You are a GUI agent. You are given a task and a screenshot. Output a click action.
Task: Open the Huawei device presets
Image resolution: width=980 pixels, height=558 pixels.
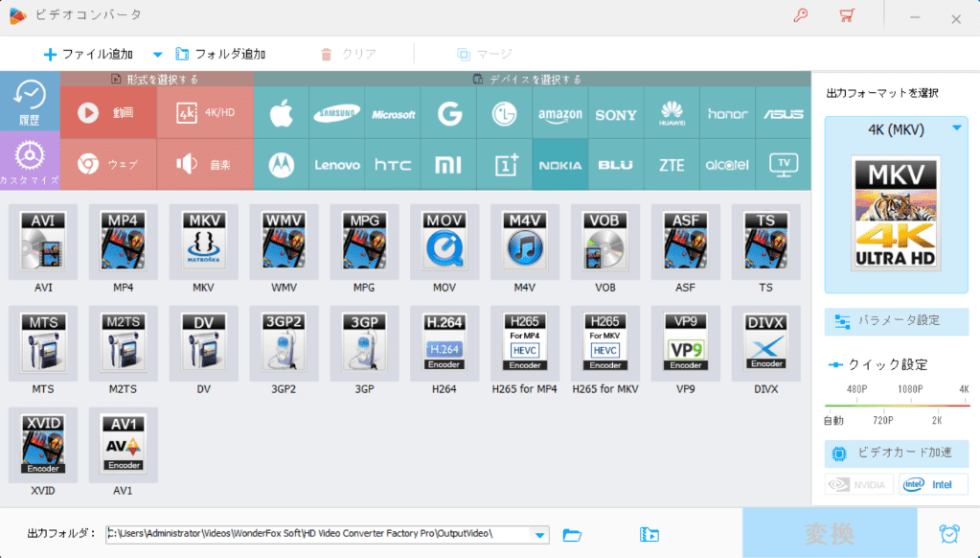click(x=672, y=113)
